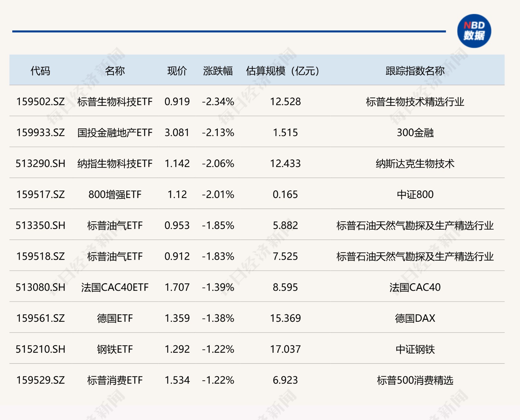
Task: Open 法国CAC40ETF entry
Action: tap(115, 287)
